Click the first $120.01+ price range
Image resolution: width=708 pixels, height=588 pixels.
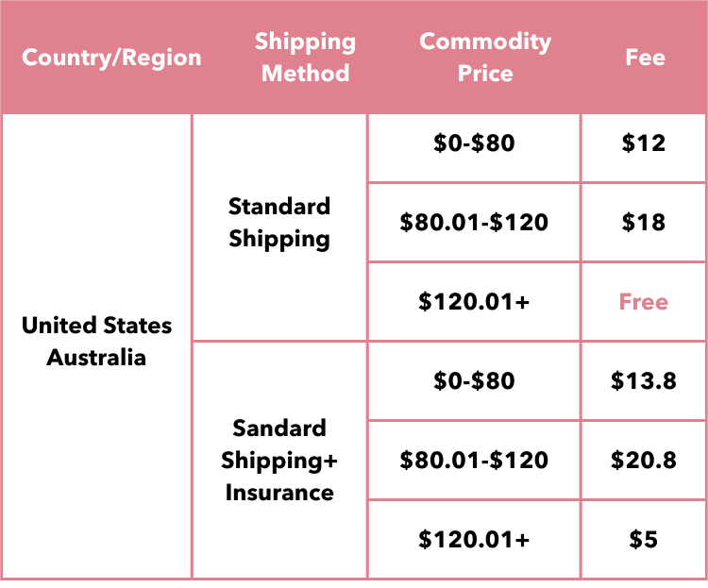[474, 302]
